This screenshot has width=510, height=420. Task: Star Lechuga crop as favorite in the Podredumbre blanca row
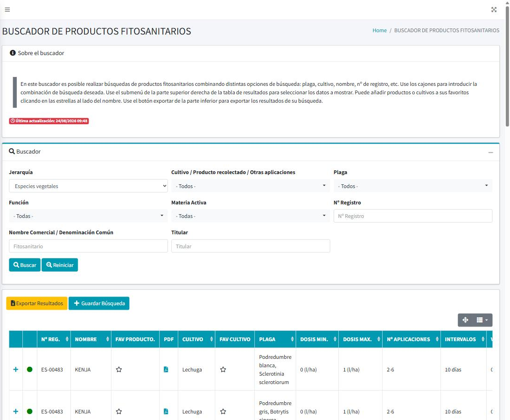tap(223, 370)
